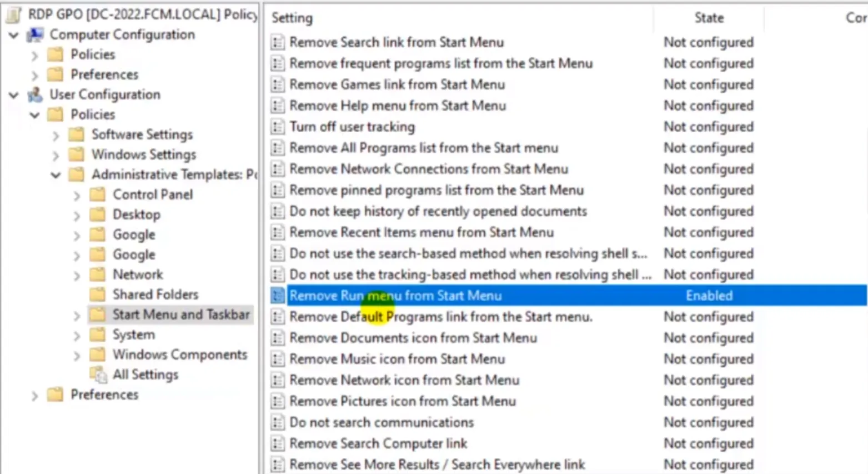Collapse the Computer Configuration tree node
Screen dimensions: 868x474
click(14, 35)
